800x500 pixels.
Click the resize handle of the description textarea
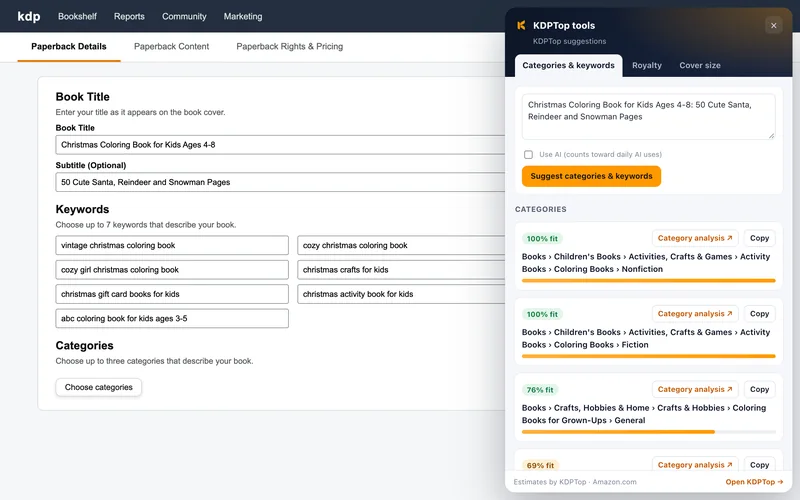pyautogui.click(x=771, y=136)
